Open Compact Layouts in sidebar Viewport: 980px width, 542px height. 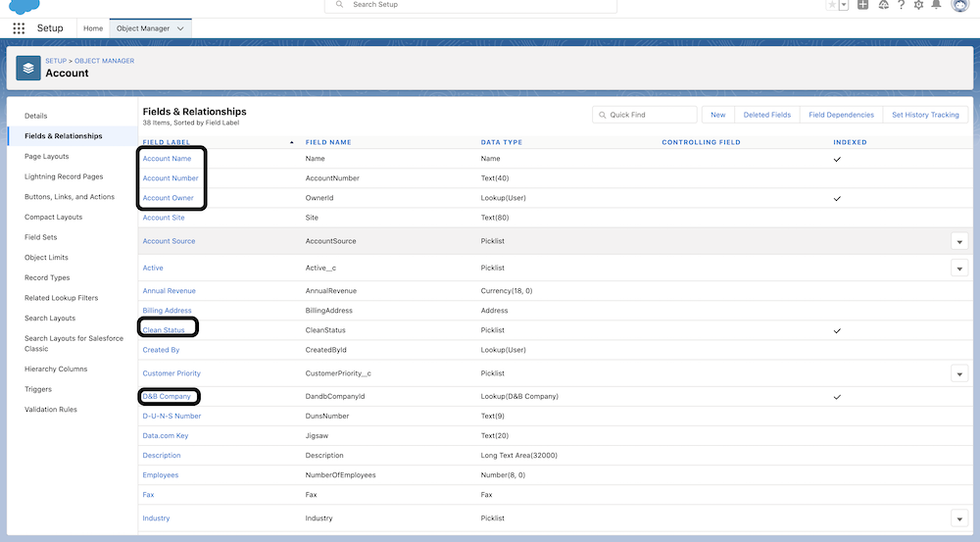point(53,217)
